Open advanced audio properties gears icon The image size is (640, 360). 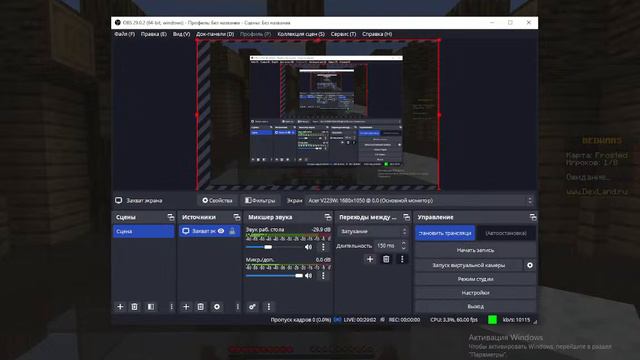click(253, 307)
